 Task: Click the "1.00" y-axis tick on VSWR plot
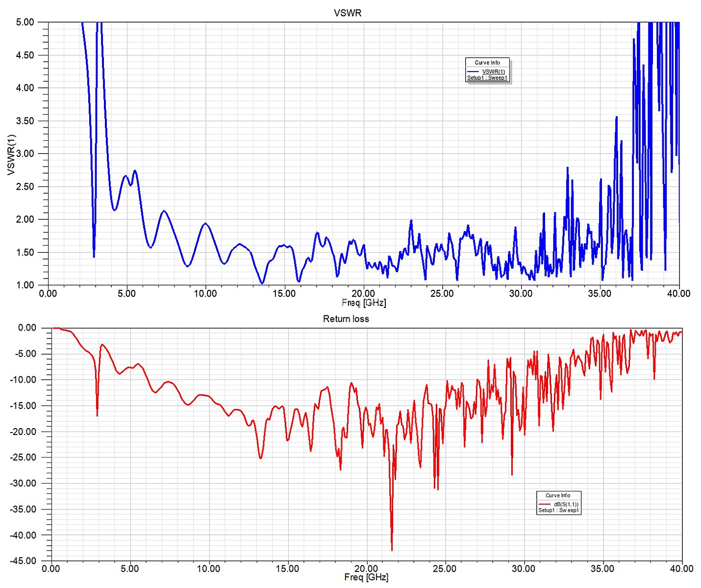coord(25,285)
